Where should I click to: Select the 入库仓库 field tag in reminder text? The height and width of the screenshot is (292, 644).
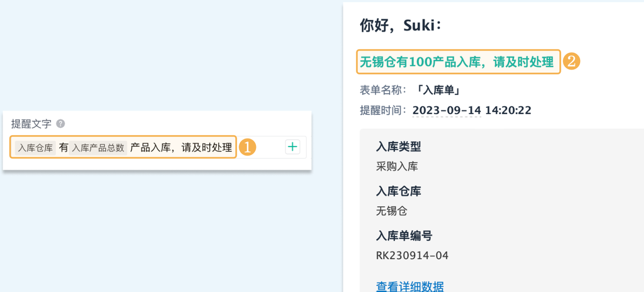click(x=35, y=148)
